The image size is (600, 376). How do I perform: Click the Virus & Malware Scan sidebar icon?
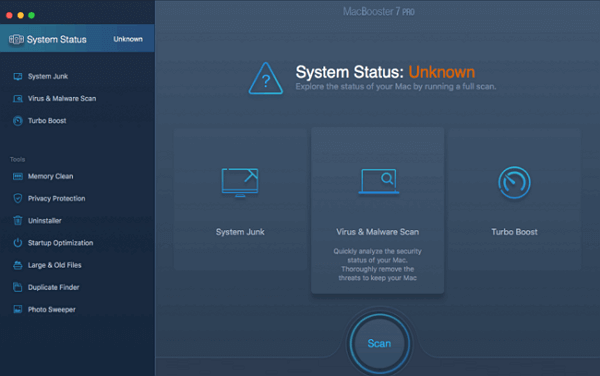(18, 99)
